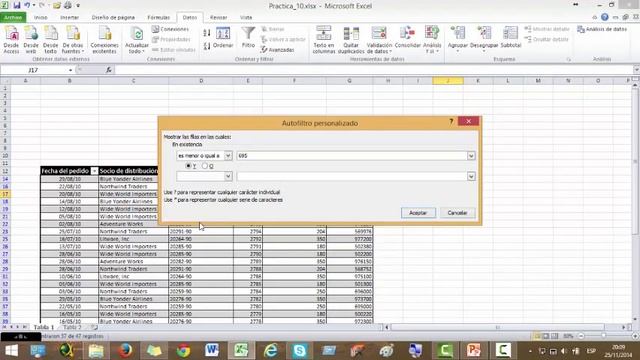
Task: Open the second operator dropdown
Action: pyautogui.click(x=228, y=176)
